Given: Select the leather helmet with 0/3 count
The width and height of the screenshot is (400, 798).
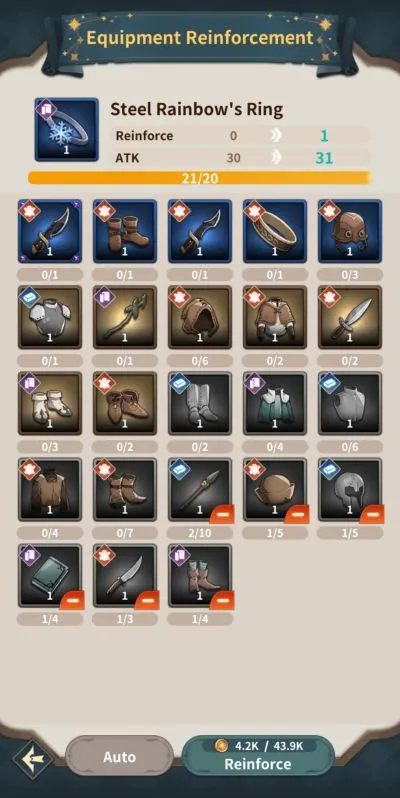Looking at the screenshot, I should (350, 231).
